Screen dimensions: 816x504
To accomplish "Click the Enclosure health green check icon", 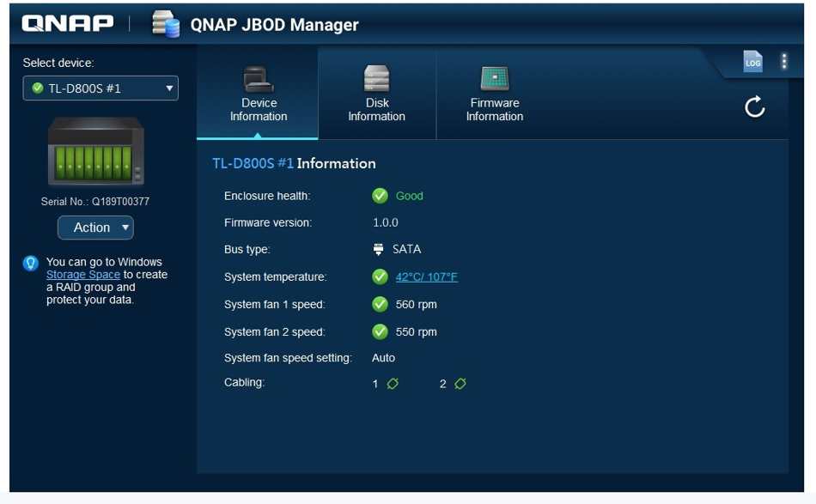I will coord(380,196).
